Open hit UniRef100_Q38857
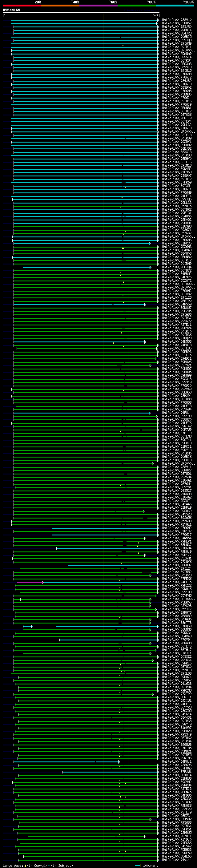The height and width of the screenshot is (868, 197). click(x=176, y=23)
